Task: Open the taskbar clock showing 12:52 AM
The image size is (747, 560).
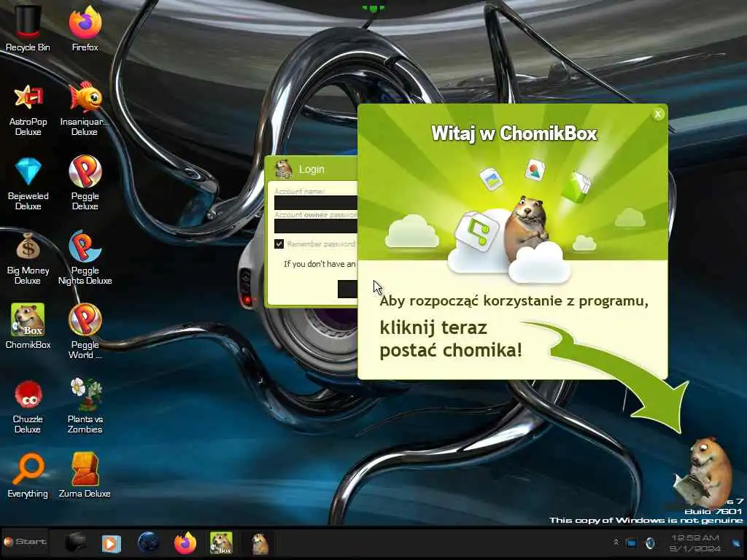Action: coord(695,543)
